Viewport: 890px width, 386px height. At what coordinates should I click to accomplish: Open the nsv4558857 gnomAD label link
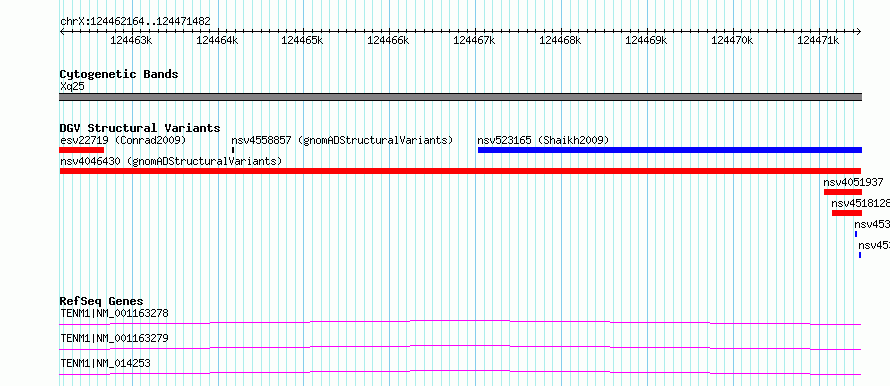[342, 140]
